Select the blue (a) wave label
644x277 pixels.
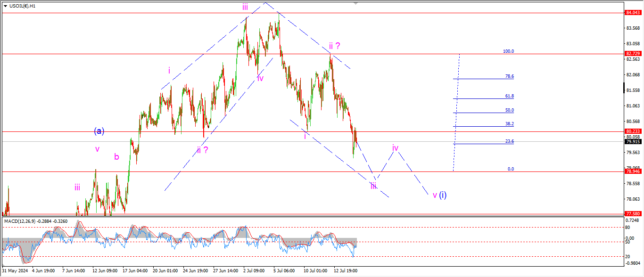pyautogui.click(x=99, y=131)
